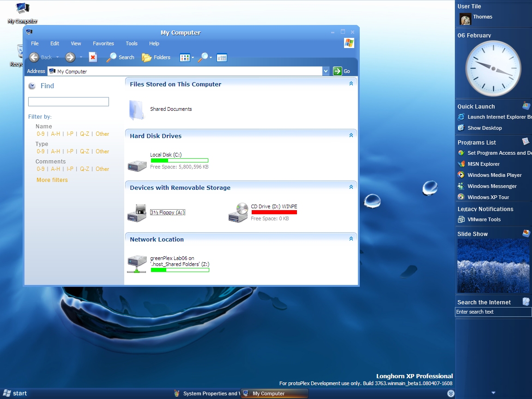Click the Enter search text field

coord(493,312)
